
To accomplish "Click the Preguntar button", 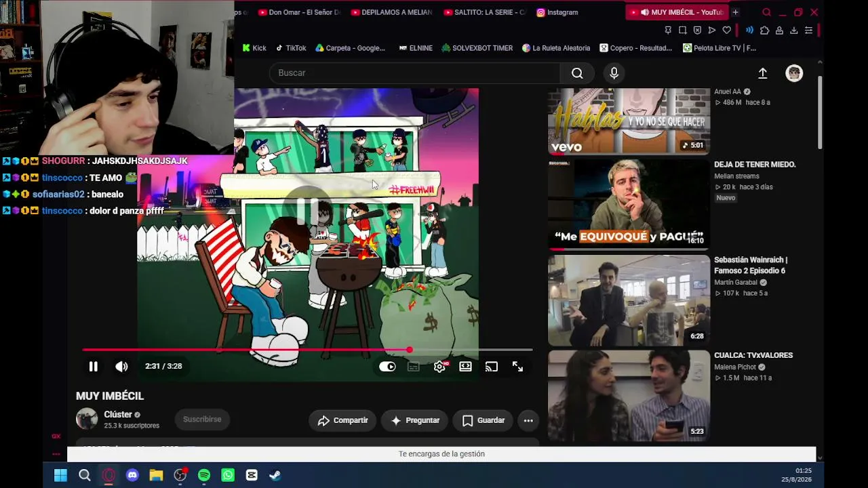I will (415, 420).
